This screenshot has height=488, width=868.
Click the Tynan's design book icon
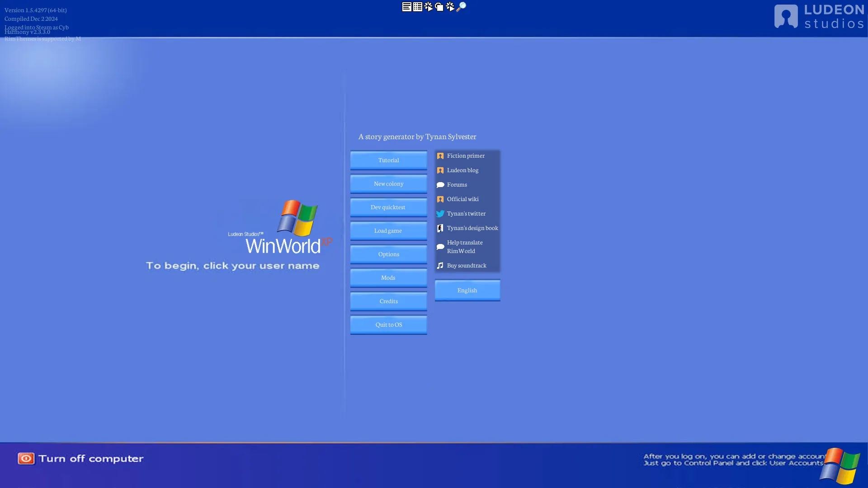tap(440, 228)
